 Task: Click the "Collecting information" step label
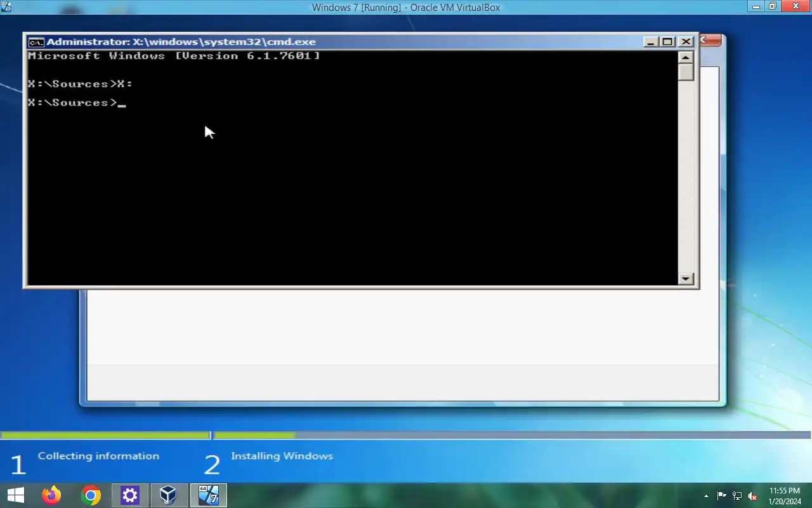98,456
